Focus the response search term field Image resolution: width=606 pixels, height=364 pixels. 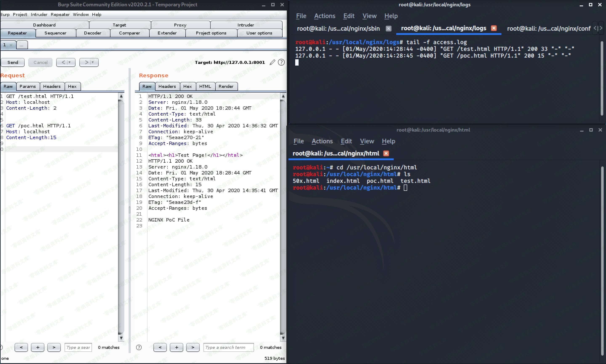point(228,347)
